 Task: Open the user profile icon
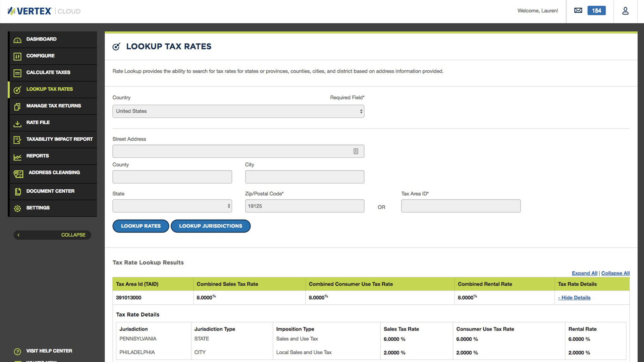click(625, 11)
